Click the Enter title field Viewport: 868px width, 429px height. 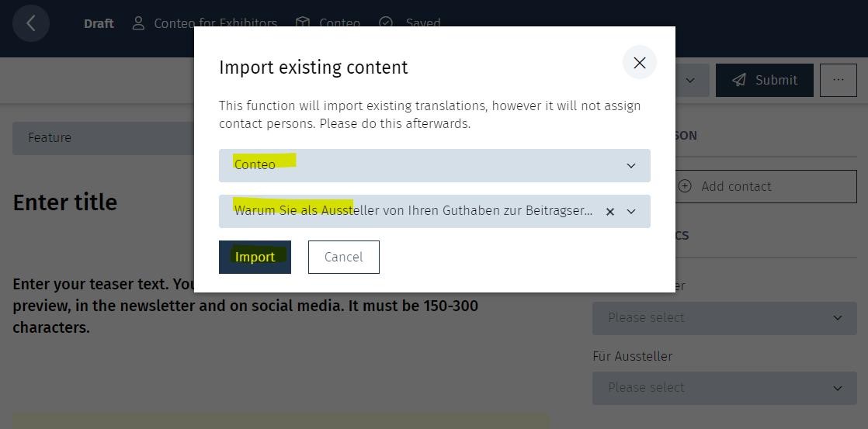(65, 202)
